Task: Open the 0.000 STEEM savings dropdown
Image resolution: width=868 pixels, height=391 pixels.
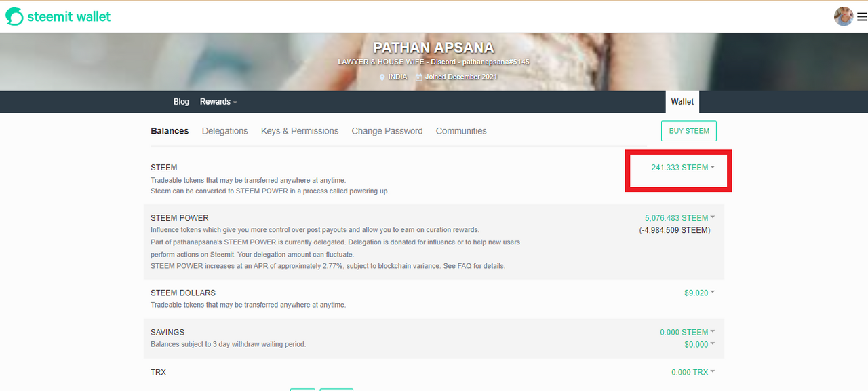Action: pyautogui.click(x=688, y=333)
